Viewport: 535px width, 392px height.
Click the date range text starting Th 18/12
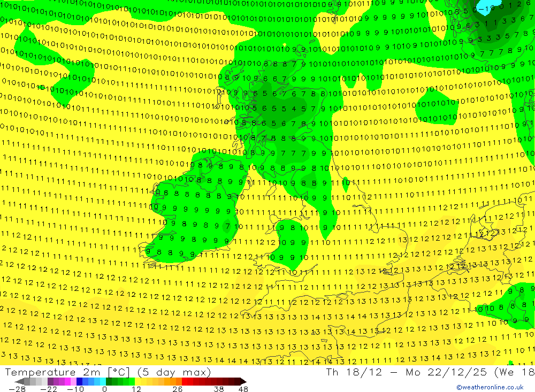430,372
